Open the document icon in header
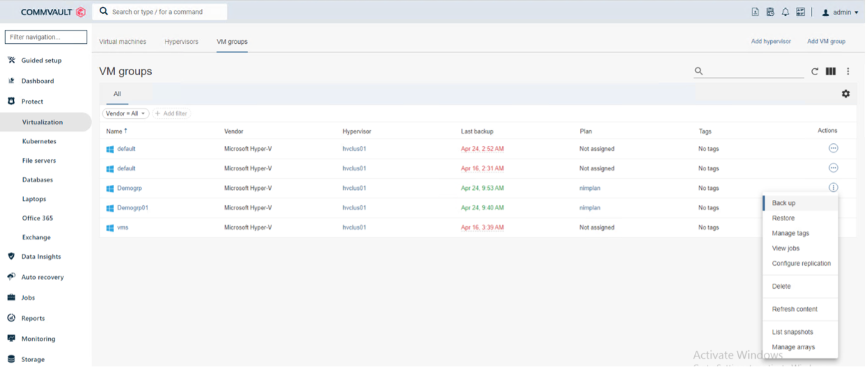This screenshot has width=868, height=369. pos(755,12)
